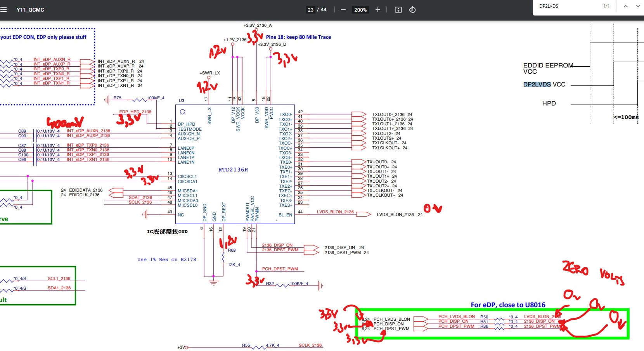The image size is (644, 351).
Task: Click the zoom out minus button
Action: click(343, 10)
